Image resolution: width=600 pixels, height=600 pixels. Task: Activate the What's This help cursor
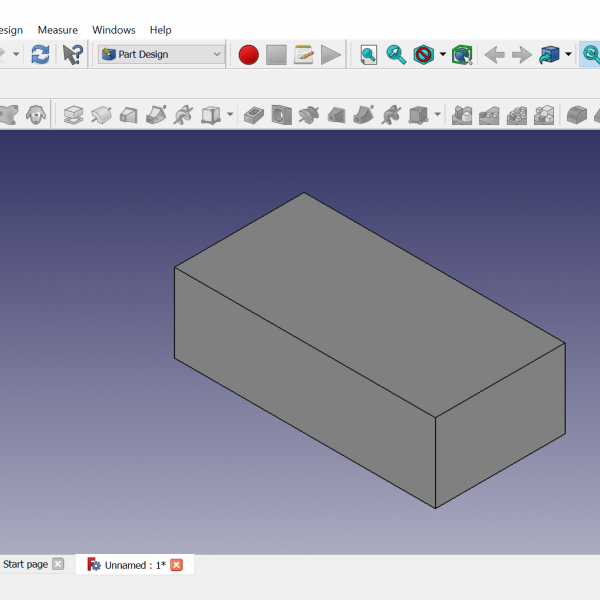[73, 55]
